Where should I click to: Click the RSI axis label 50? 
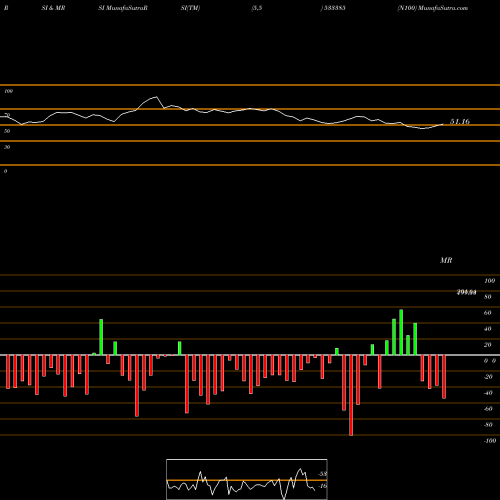point(7,131)
